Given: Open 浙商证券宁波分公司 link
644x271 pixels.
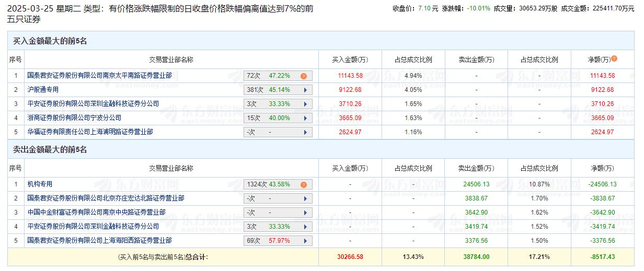Looking at the screenshot, I should click(x=74, y=118).
